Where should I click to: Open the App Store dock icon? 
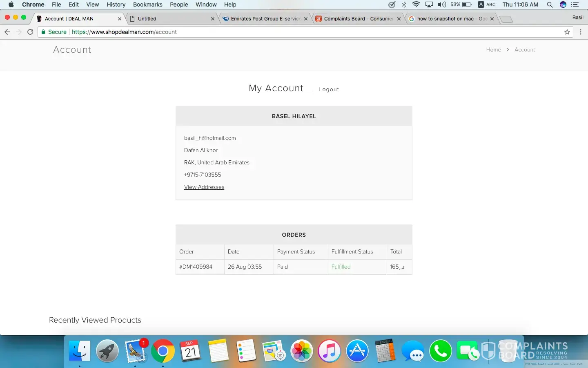tap(357, 351)
